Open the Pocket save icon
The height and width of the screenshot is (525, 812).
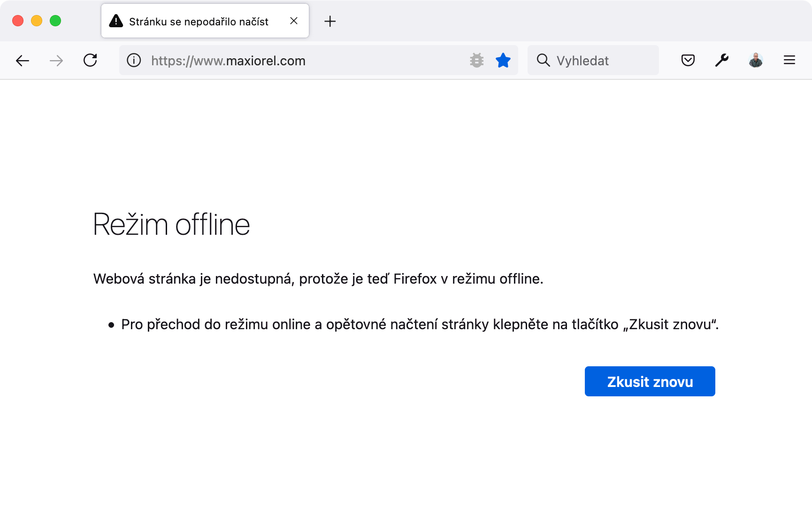tap(687, 60)
